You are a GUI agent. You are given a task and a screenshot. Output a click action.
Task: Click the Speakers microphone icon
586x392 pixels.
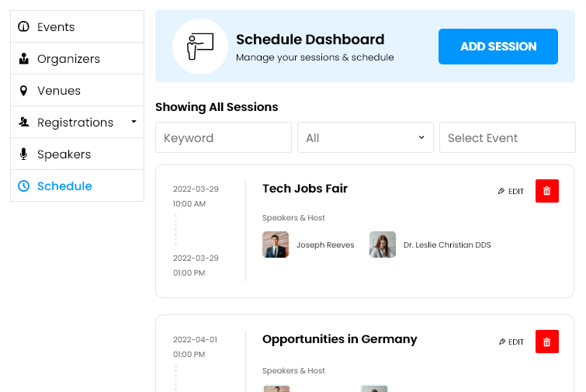point(23,154)
